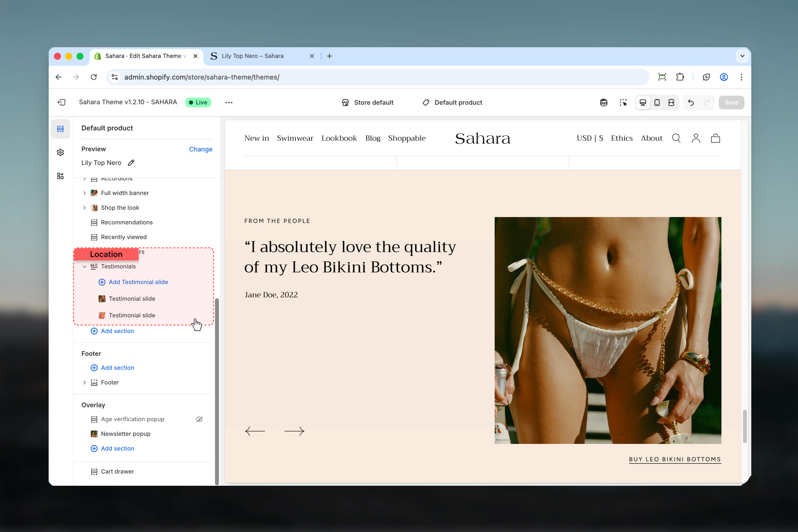The image size is (798, 532).
Task: Click browser back arrow
Action: [59, 77]
